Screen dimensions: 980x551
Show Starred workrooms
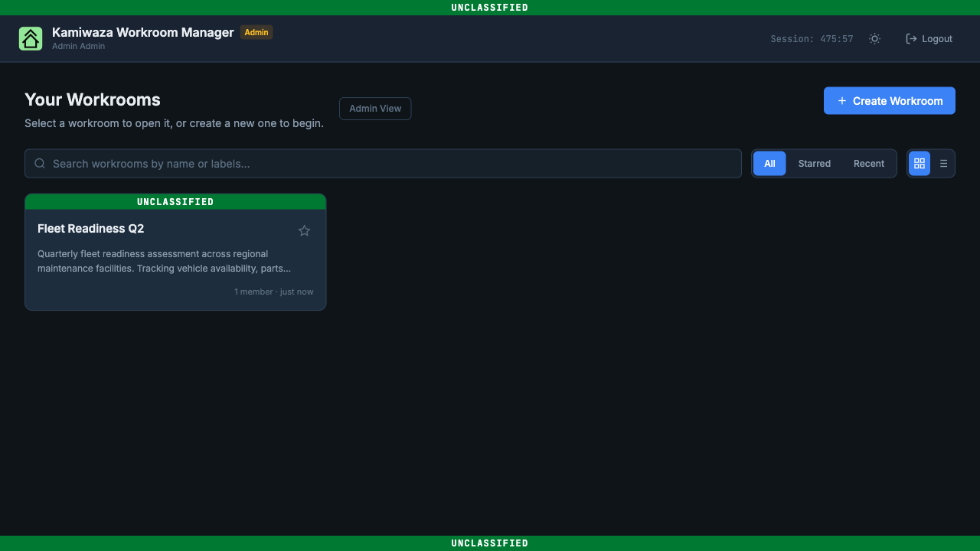[815, 164]
